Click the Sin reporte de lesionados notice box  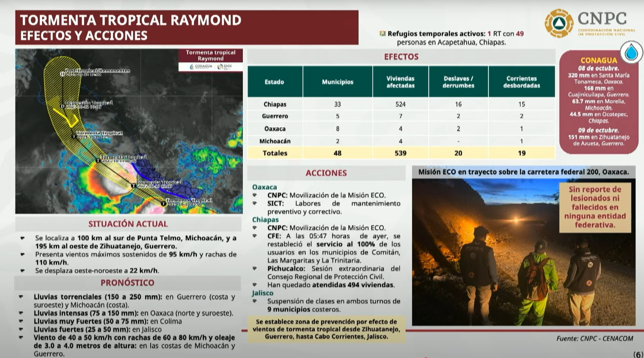pyautogui.click(x=595, y=207)
